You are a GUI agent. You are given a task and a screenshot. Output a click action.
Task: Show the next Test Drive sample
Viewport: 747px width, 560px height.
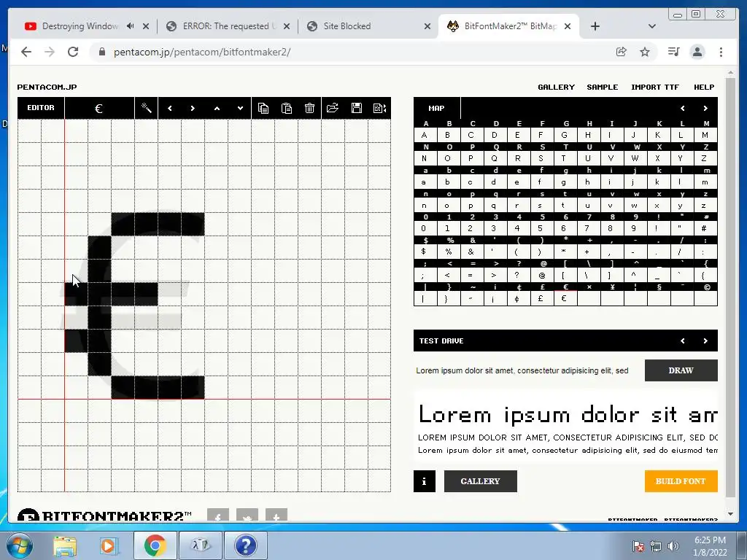(x=705, y=341)
